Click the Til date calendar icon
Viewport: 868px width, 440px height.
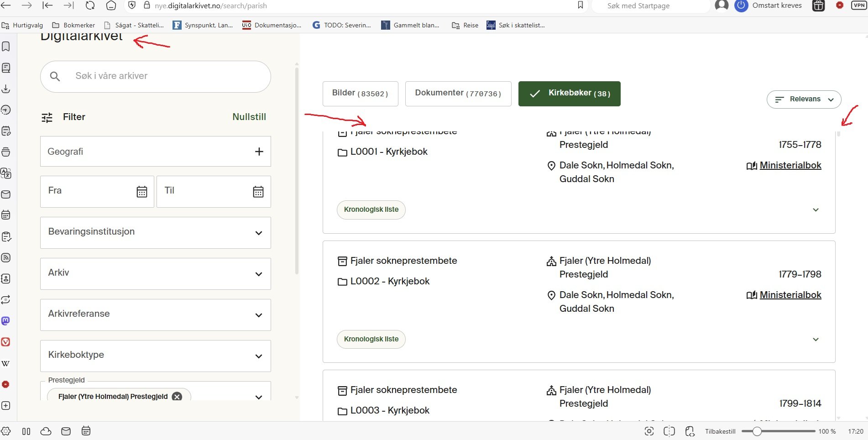pos(258,192)
